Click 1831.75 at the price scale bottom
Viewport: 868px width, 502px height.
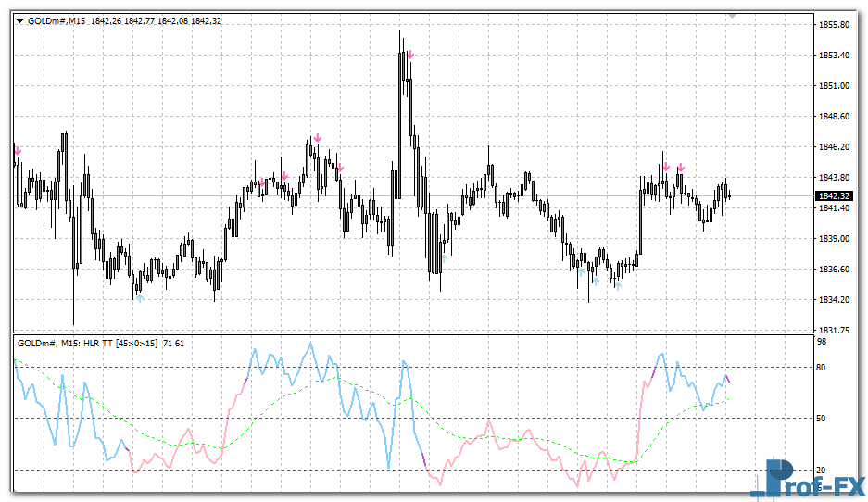833,330
